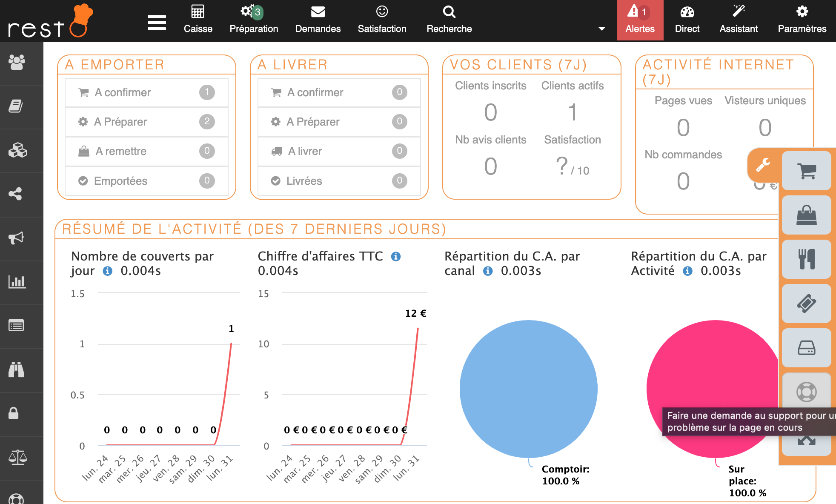This screenshot has height=504, width=836.
Task: Click info icon beside Répartition par canal
Action: tap(488, 271)
